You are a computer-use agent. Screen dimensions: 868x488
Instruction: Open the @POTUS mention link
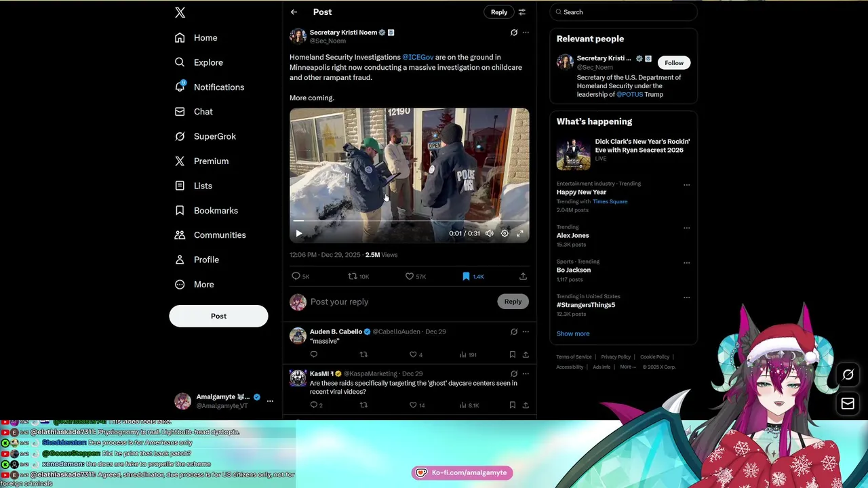click(629, 95)
